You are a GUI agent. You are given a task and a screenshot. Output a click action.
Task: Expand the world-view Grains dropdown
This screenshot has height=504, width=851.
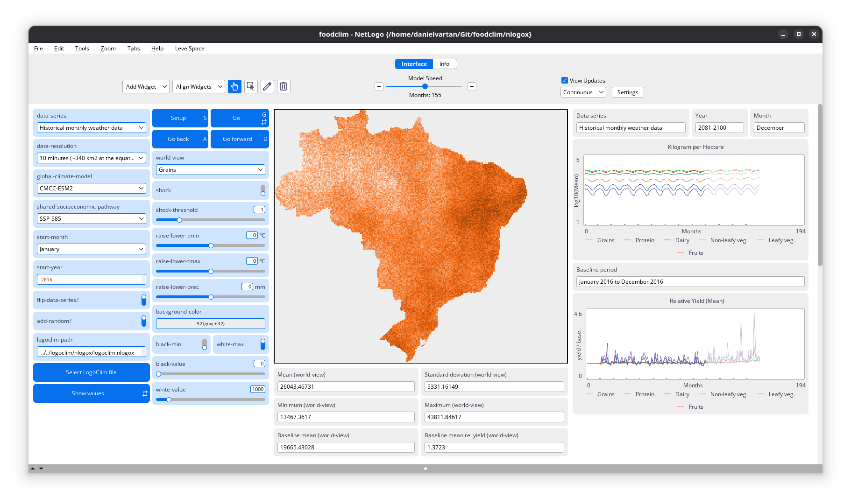click(x=210, y=170)
